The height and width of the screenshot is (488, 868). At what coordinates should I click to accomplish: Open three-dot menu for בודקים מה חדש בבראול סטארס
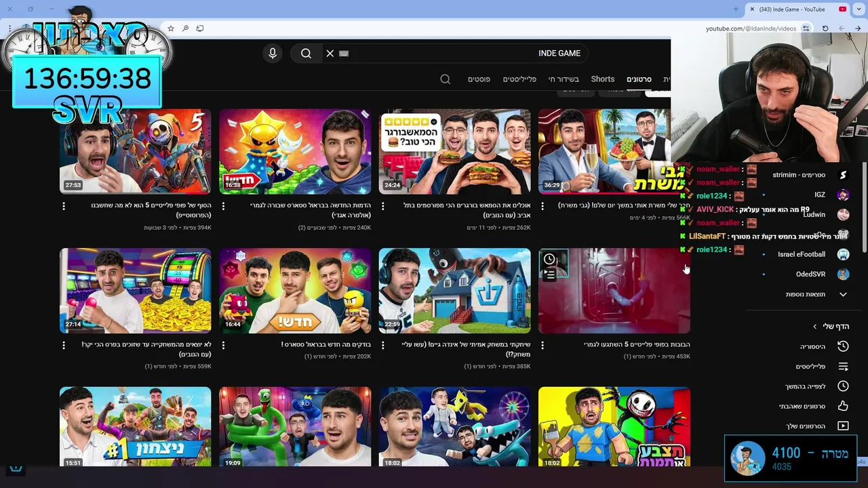pyautogui.click(x=223, y=345)
